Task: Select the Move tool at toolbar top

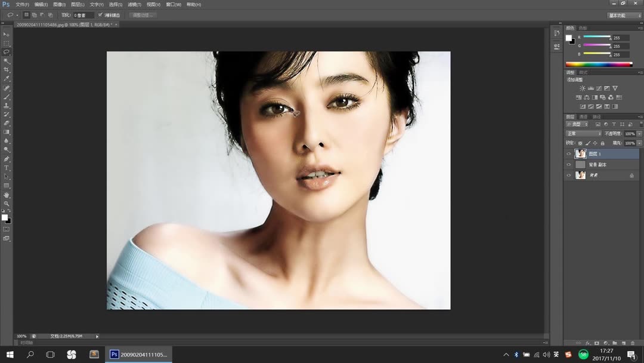Action: click(7, 33)
